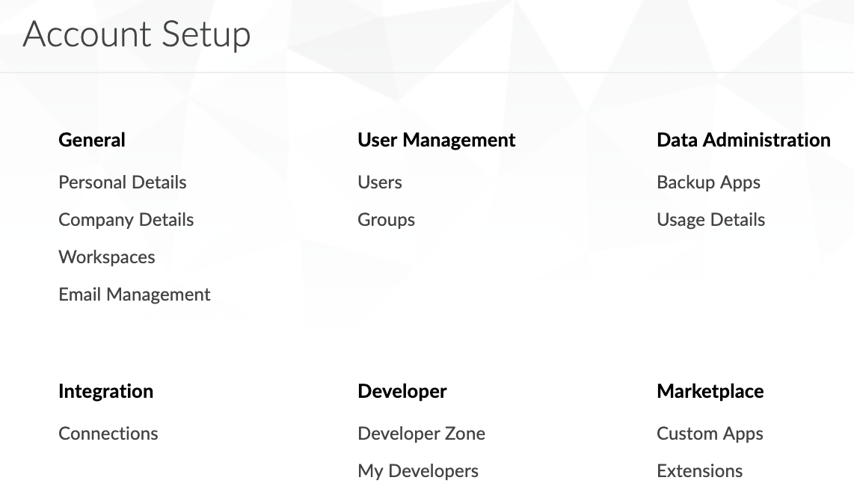The image size is (854, 504).
Task: Open Backup Apps option
Action: pyautogui.click(x=709, y=182)
